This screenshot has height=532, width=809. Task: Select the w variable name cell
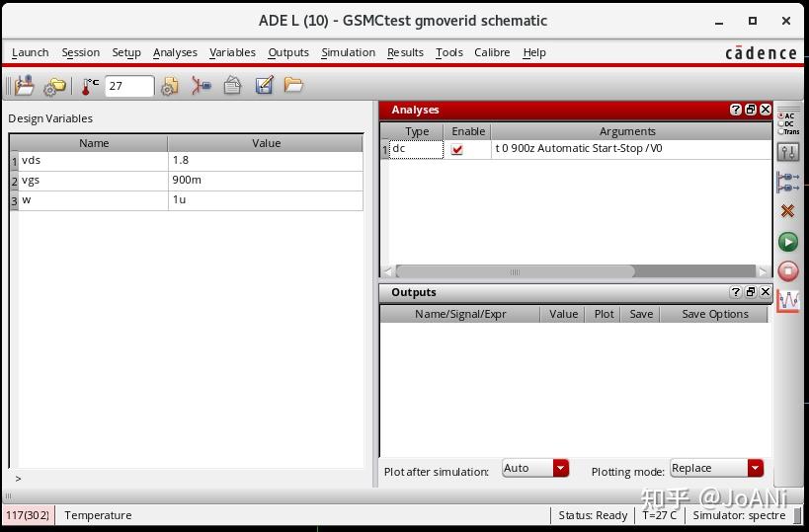coord(93,200)
